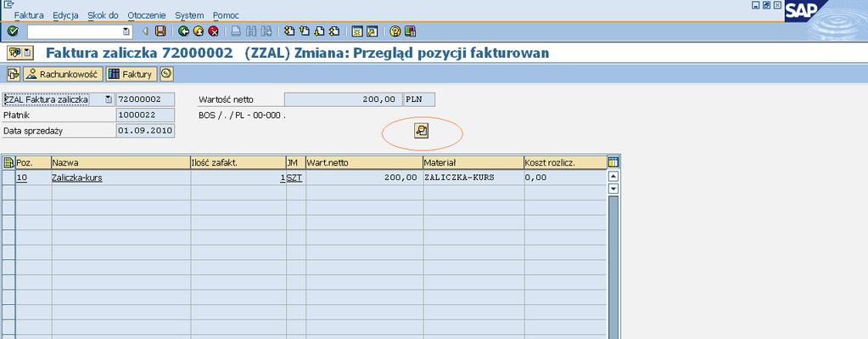
Task: Click the ZALICZKA-KURS material cell
Action: [473, 178]
